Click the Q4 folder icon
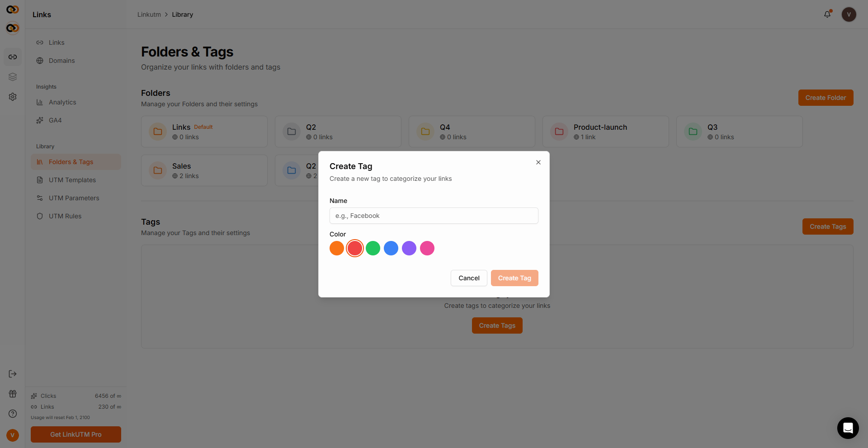 [425, 132]
